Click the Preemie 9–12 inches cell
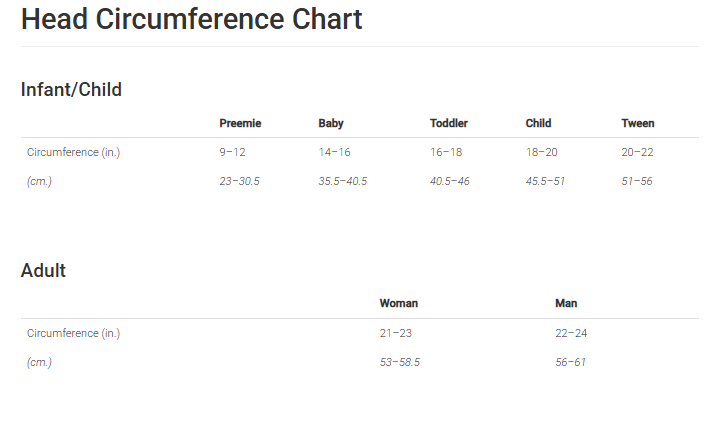The image size is (715, 440). click(x=232, y=153)
